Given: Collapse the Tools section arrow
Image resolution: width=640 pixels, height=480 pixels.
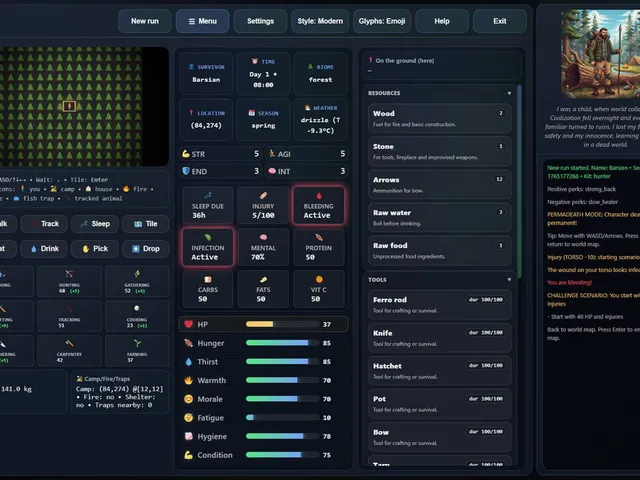Looking at the screenshot, I should click(x=509, y=280).
